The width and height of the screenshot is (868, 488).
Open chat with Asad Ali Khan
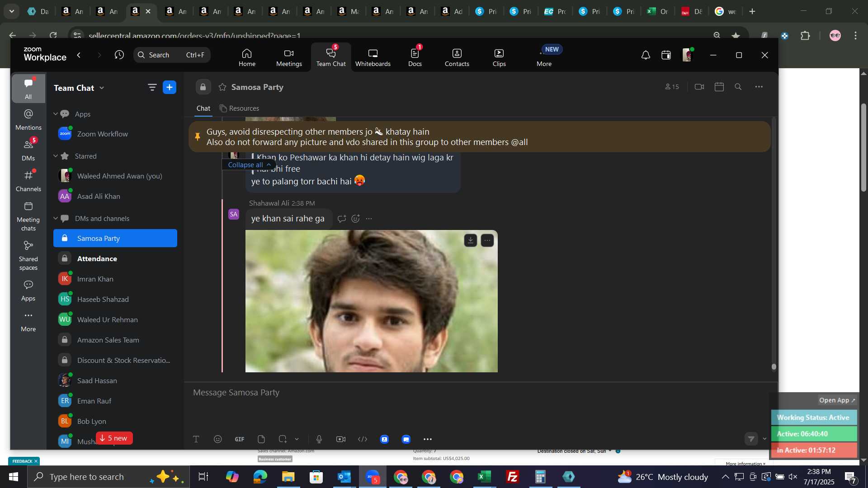[x=115, y=196]
